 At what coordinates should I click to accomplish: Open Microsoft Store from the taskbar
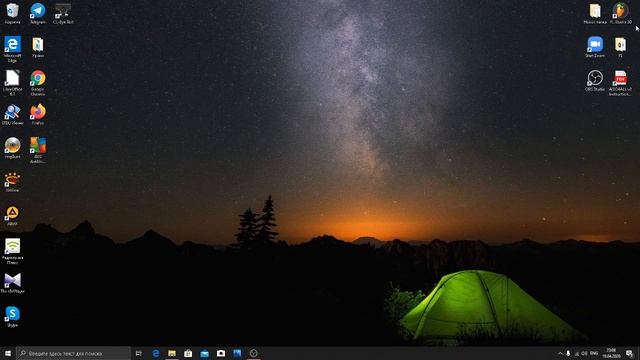pyautogui.click(x=188, y=353)
